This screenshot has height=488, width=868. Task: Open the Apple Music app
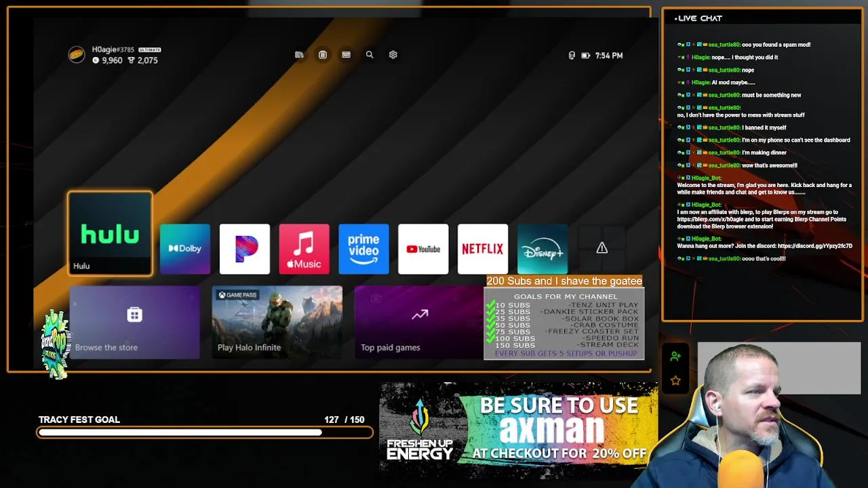(x=304, y=249)
